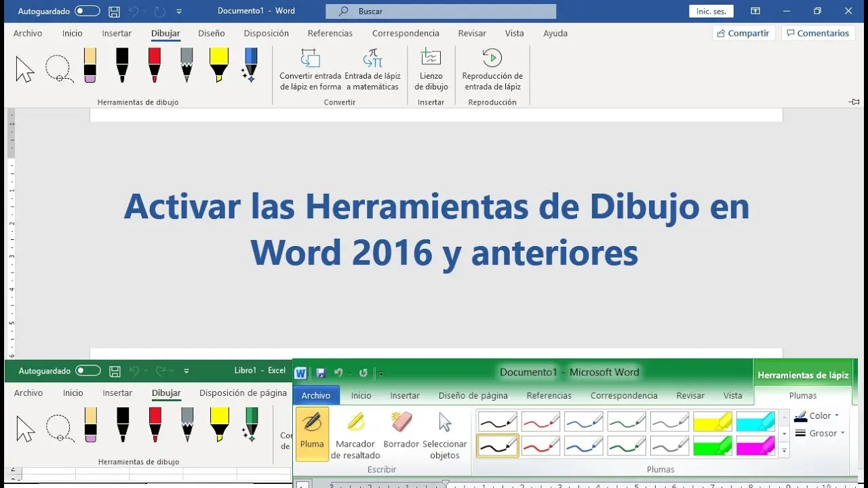The image size is (868, 488).
Task: Open Disposición de página tab in Excel
Action: tap(243, 392)
